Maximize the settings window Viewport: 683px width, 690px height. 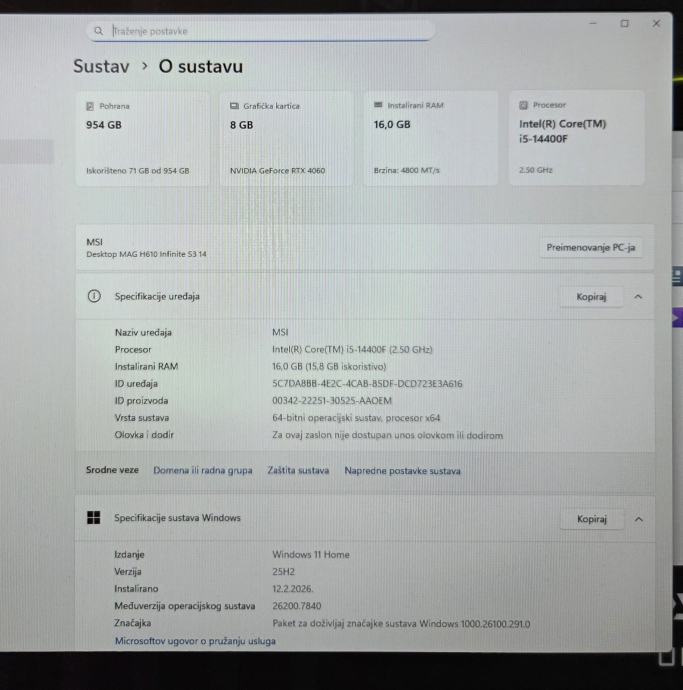[624, 23]
